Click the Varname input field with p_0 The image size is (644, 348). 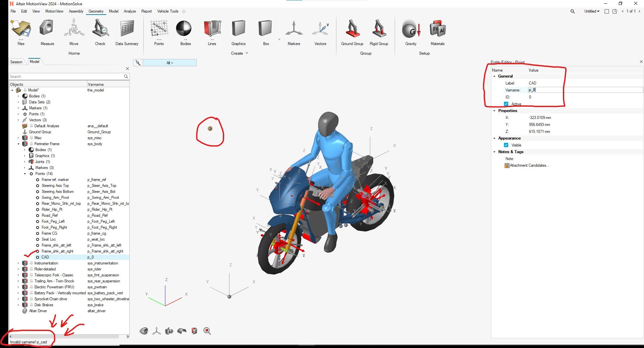pos(585,90)
